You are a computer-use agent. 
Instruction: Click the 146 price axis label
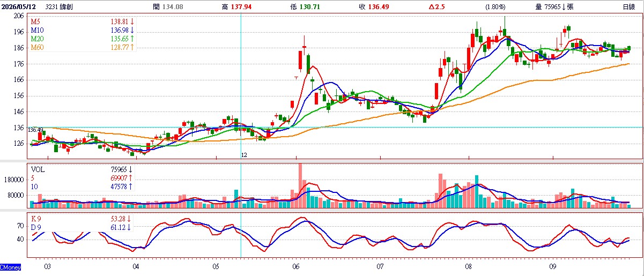pos(19,112)
